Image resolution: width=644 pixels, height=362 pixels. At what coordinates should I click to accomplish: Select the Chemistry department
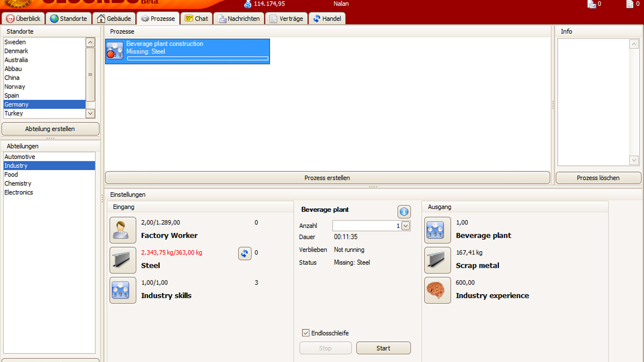(x=18, y=183)
